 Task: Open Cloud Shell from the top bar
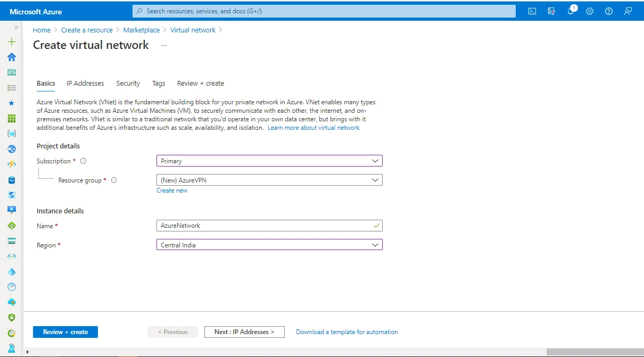click(532, 11)
